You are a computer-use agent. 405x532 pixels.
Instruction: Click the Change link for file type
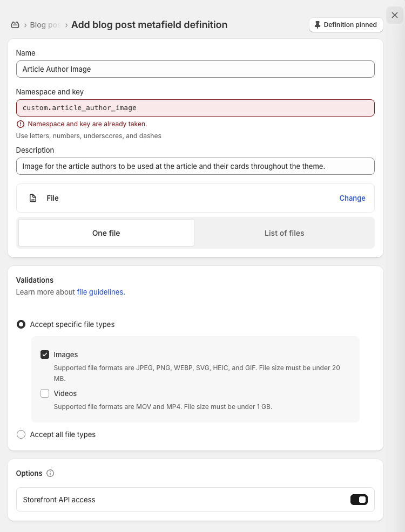click(352, 198)
